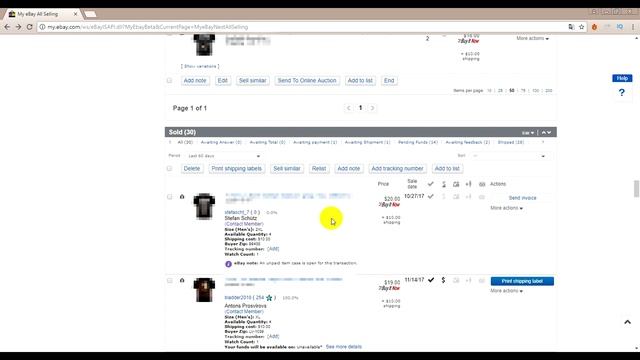Filter sold by Awaiting Shipment (1)
The height and width of the screenshot is (360, 640).
coord(367,142)
